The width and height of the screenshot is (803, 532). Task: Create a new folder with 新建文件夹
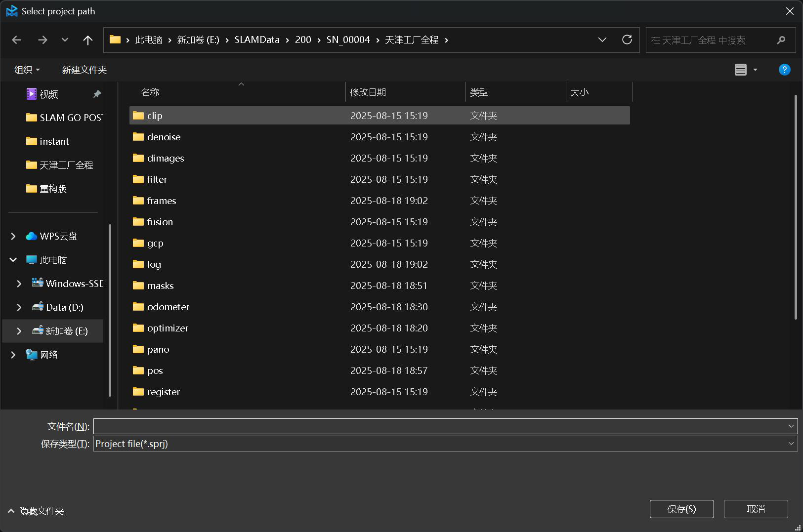85,70
